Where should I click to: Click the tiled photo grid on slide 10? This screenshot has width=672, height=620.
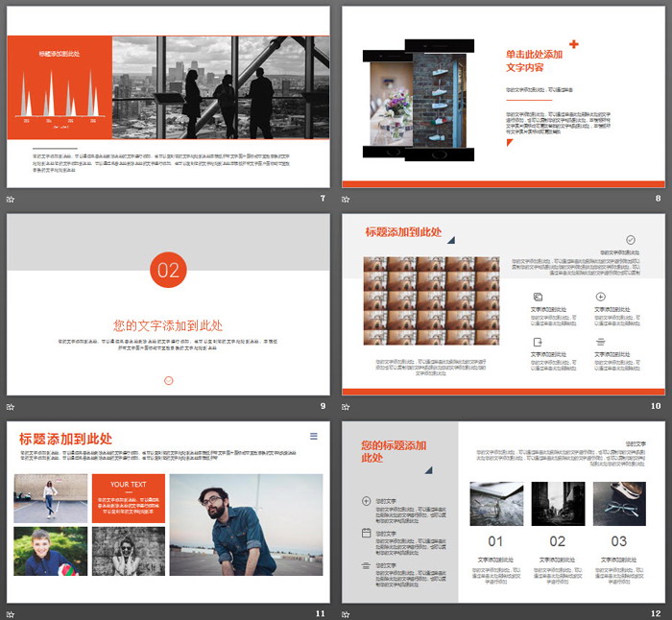point(432,305)
